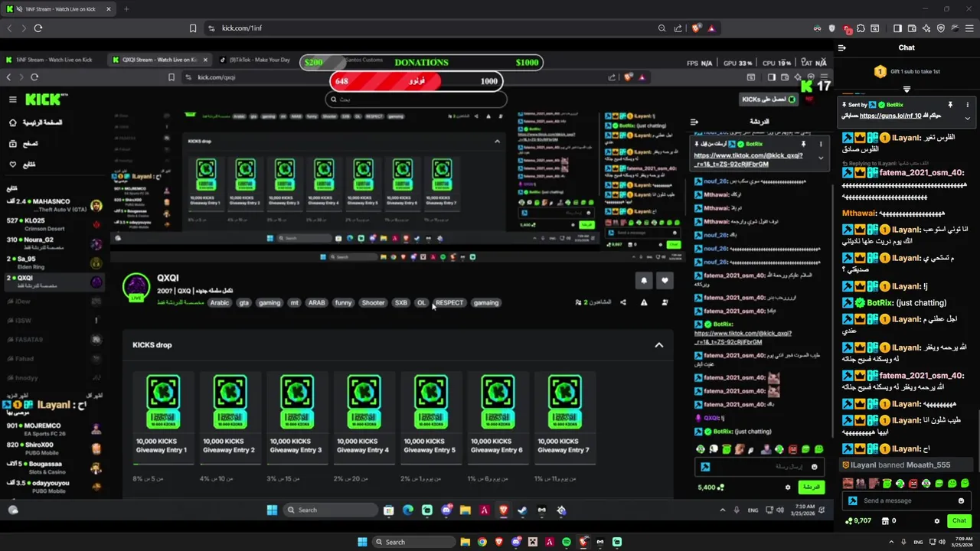Expand pinned BotRix message chevron in Chat
980x551 pixels.
[x=968, y=118]
